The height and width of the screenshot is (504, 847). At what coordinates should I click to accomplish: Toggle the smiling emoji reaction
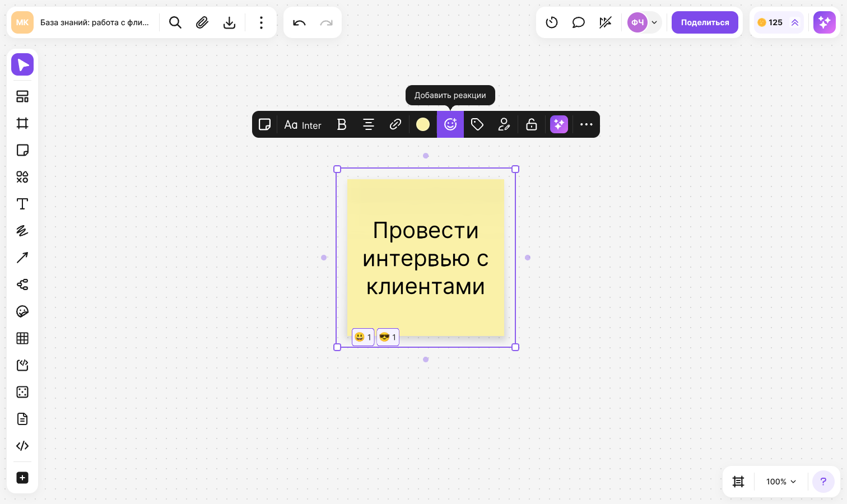click(363, 337)
